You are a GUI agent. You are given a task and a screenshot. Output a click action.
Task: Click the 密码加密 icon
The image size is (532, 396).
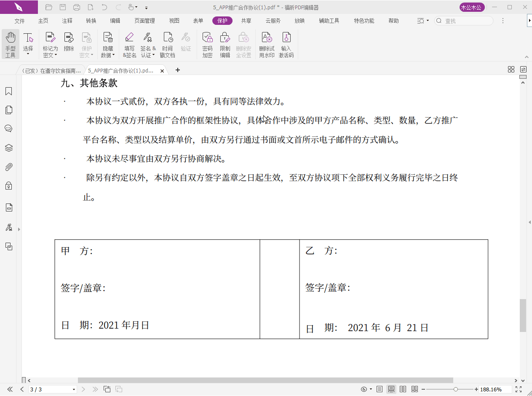(207, 44)
